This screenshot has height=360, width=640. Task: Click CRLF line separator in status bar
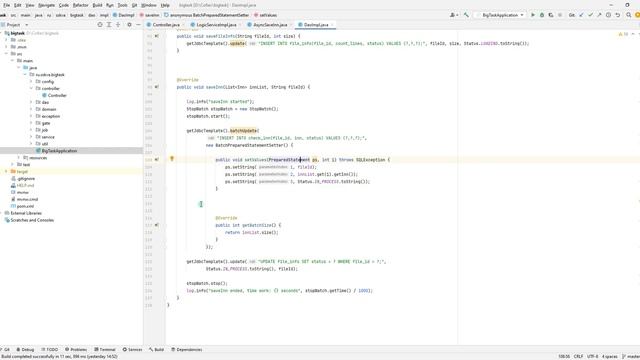pos(578,356)
